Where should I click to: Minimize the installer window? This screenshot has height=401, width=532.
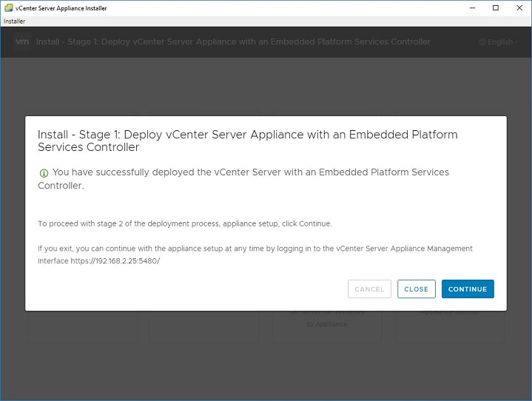pos(472,8)
